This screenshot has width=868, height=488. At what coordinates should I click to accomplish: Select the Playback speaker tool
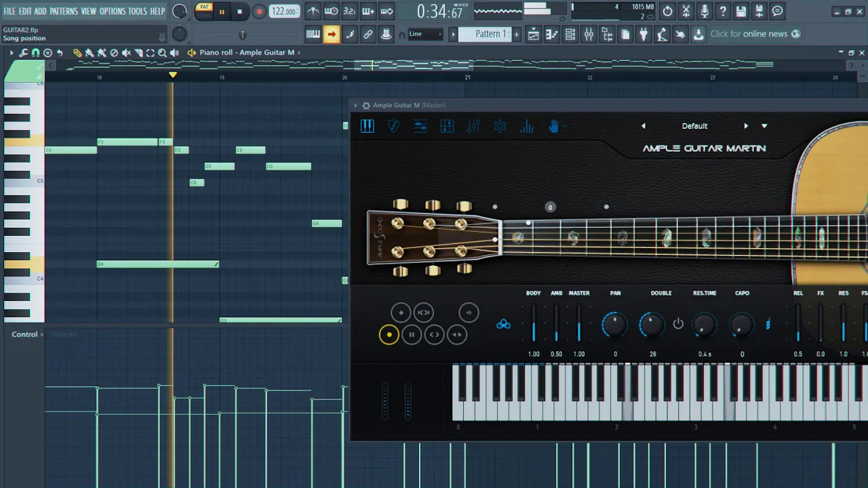point(174,52)
